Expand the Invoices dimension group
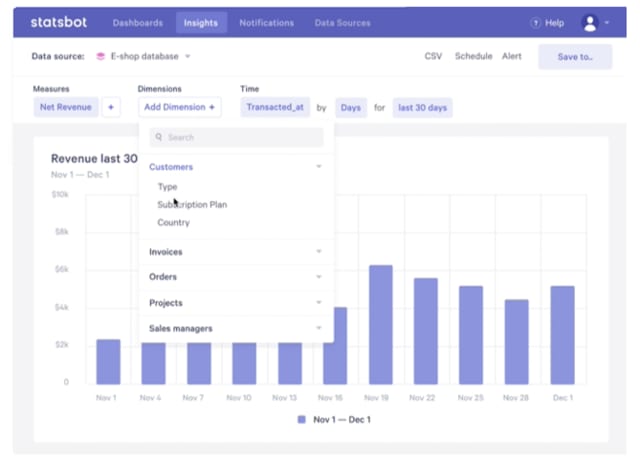 [236, 252]
